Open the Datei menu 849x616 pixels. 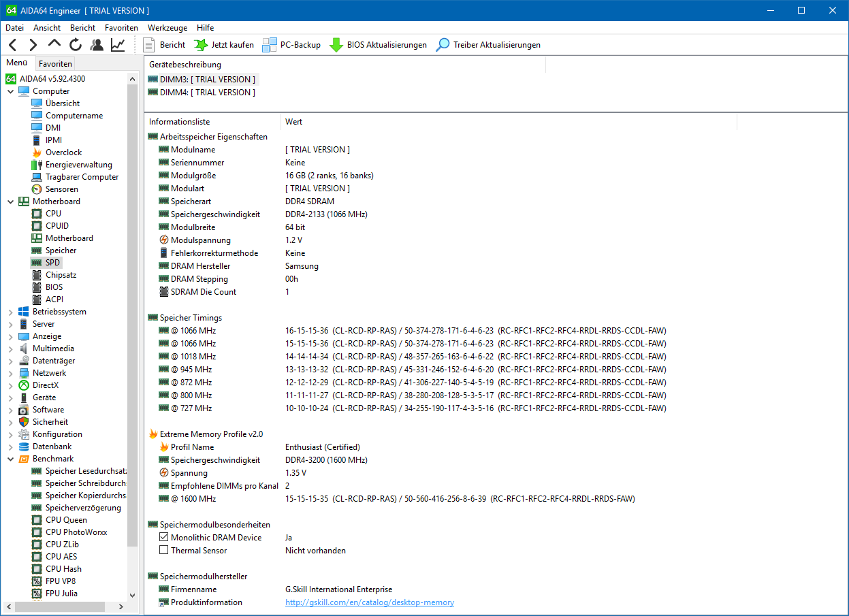14,28
